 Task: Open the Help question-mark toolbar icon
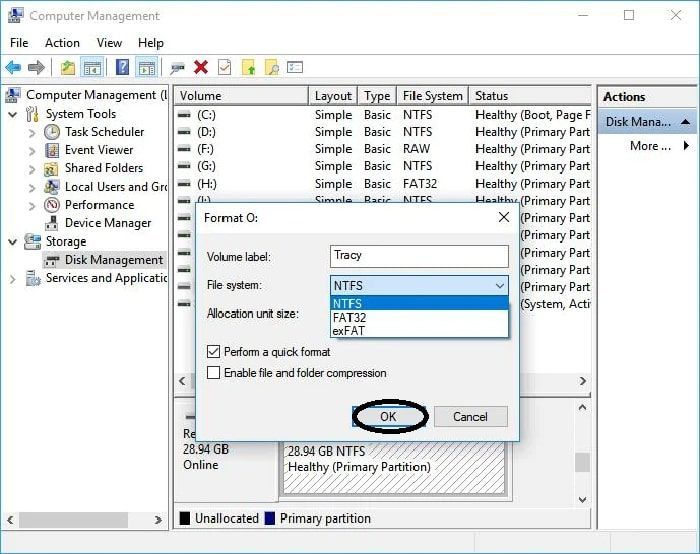pos(122,67)
